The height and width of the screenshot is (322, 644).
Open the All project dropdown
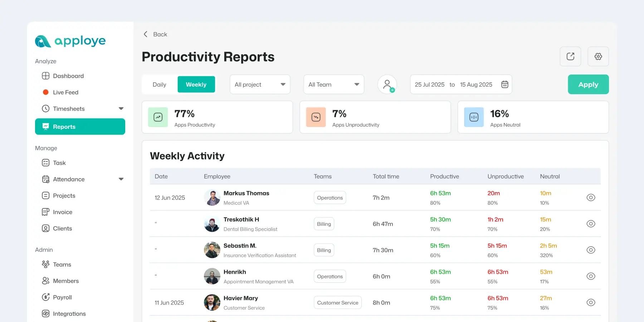(x=260, y=84)
